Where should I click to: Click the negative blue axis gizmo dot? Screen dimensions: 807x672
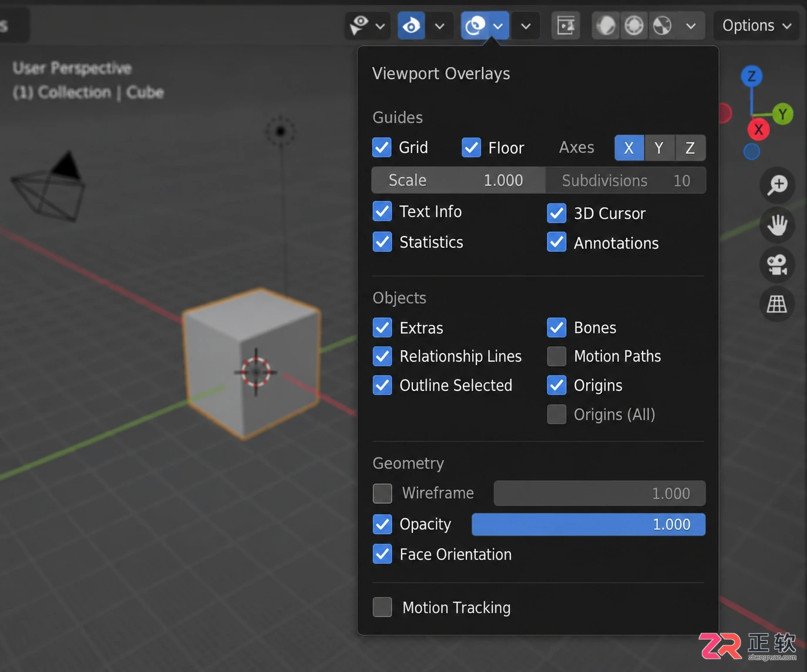tap(752, 151)
